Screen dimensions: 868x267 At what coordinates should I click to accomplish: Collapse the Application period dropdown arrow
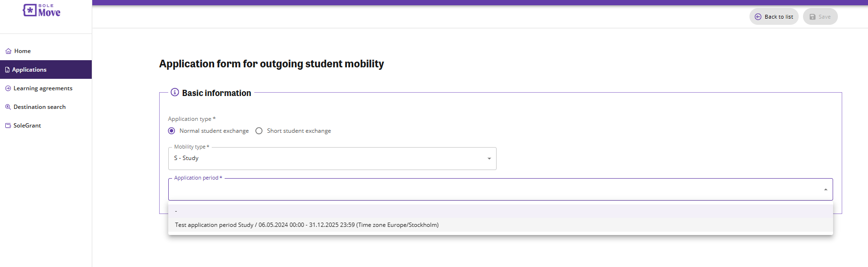(x=825, y=190)
